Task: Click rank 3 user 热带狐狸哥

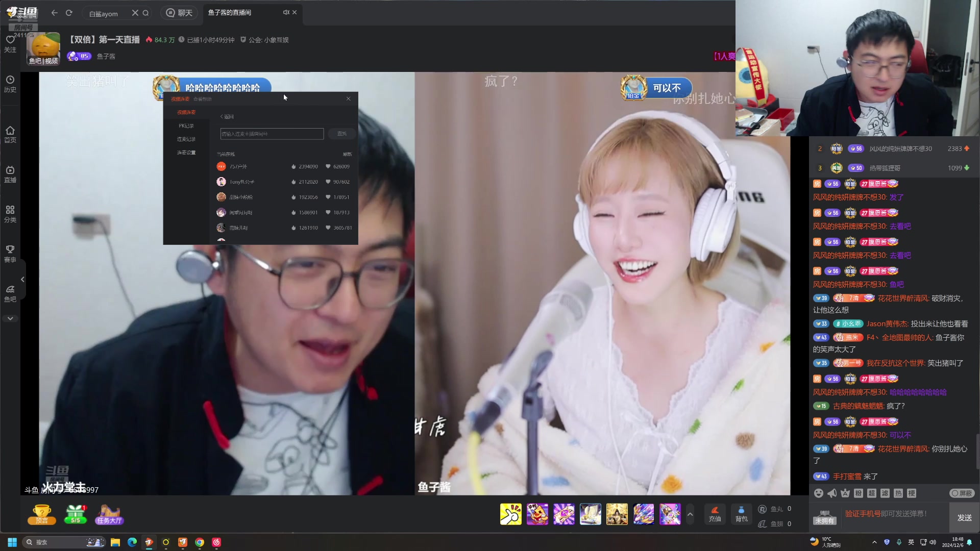Action: [x=894, y=168]
